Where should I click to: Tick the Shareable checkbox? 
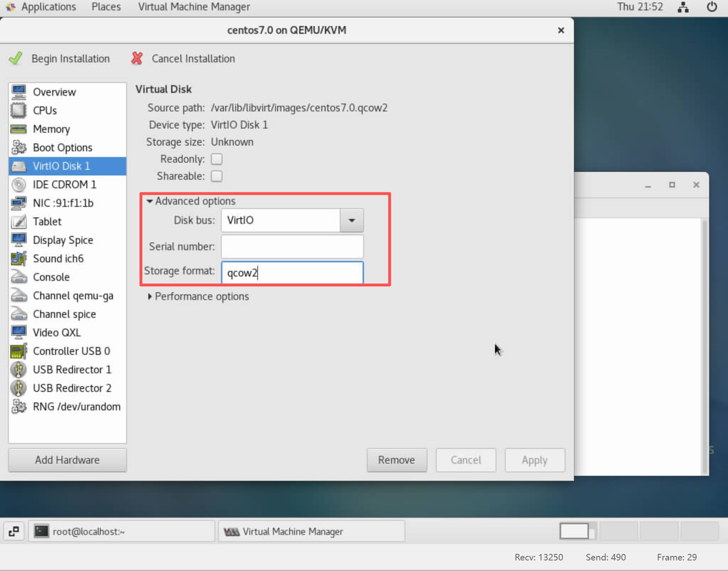coord(217,176)
